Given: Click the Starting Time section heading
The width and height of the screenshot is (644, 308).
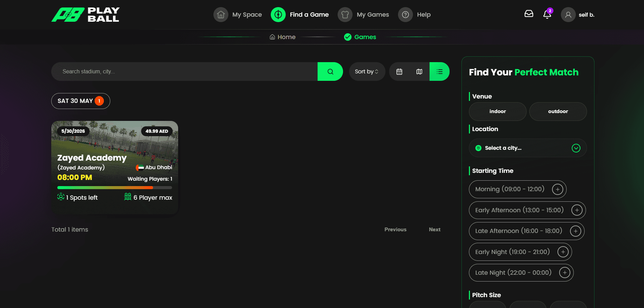Looking at the screenshot, I should pos(493,171).
